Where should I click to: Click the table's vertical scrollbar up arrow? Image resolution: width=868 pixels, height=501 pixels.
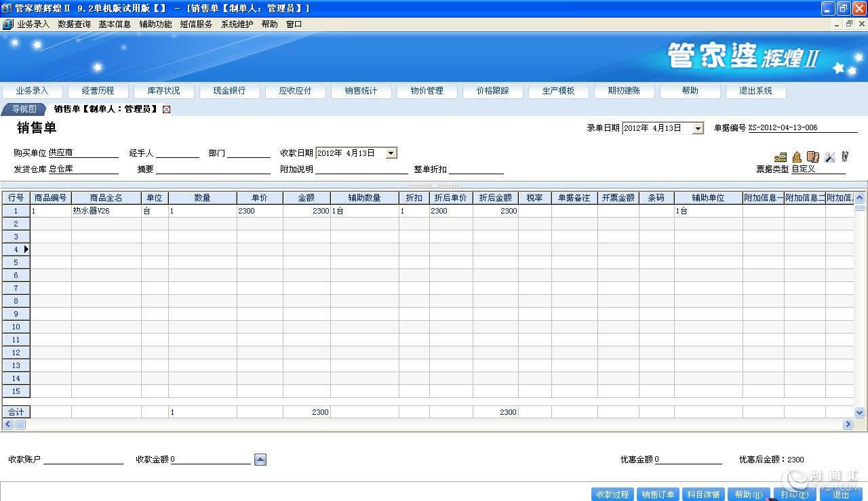860,198
